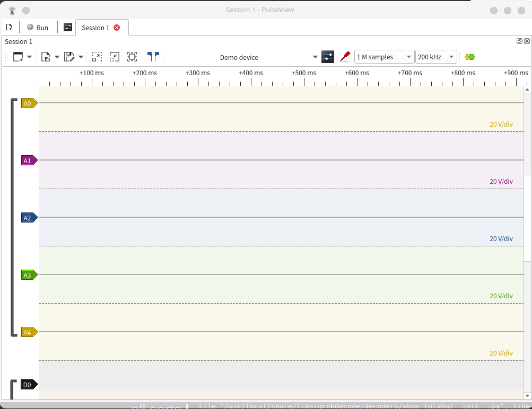Open the device configuration settings icon
Image resolution: width=532 pixels, height=409 pixels.
327,57
